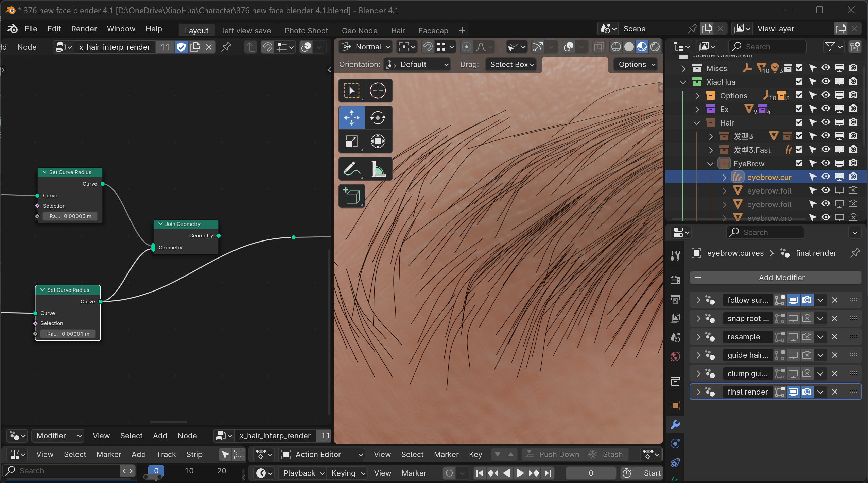Select the Annotate tool
This screenshot has width=868, height=483.
(x=352, y=169)
